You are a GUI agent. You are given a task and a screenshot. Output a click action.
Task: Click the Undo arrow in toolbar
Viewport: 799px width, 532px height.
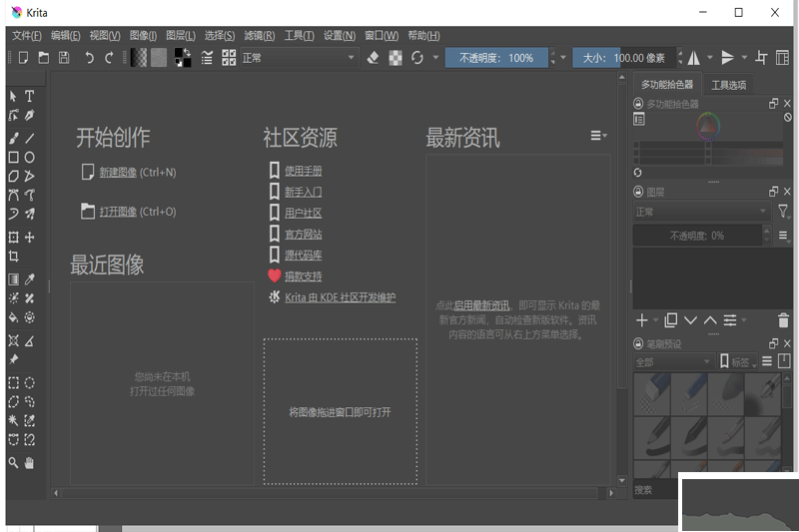click(x=90, y=58)
